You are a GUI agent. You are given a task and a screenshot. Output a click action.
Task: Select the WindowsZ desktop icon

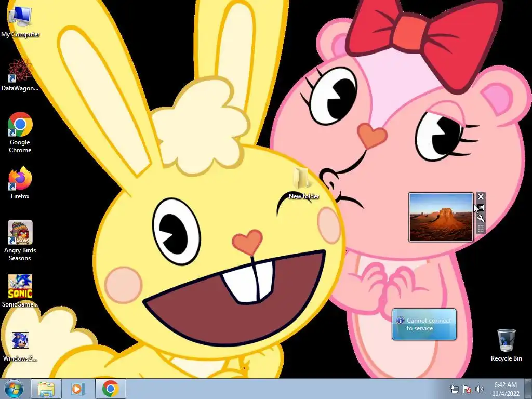point(20,346)
